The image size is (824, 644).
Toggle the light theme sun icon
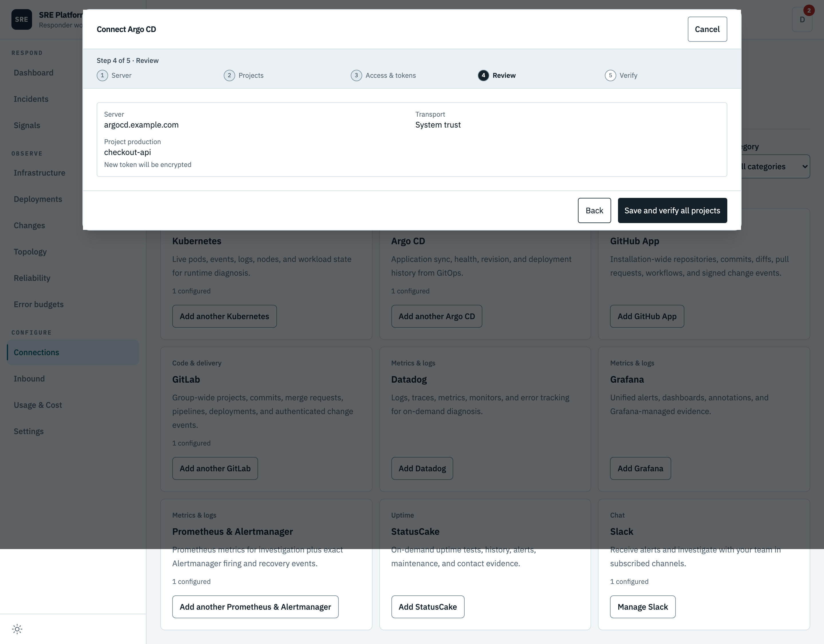pyautogui.click(x=17, y=629)
